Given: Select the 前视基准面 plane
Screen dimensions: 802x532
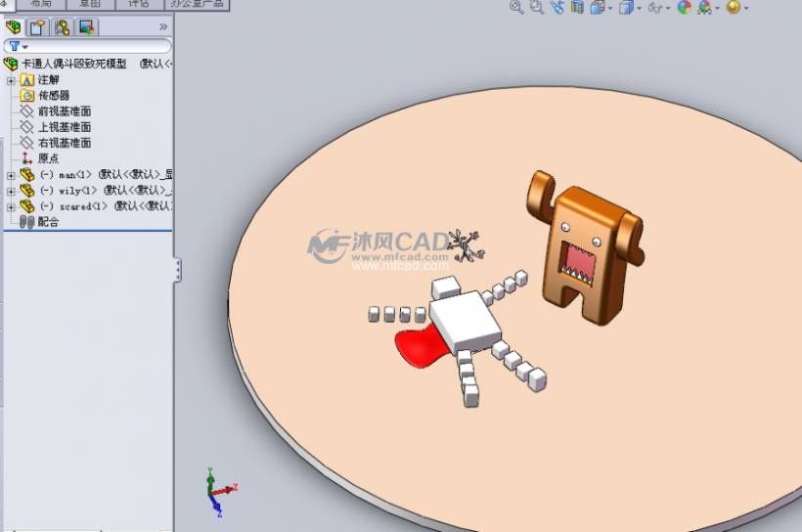Looking at the screenshot, I should [x=65, y=111].
